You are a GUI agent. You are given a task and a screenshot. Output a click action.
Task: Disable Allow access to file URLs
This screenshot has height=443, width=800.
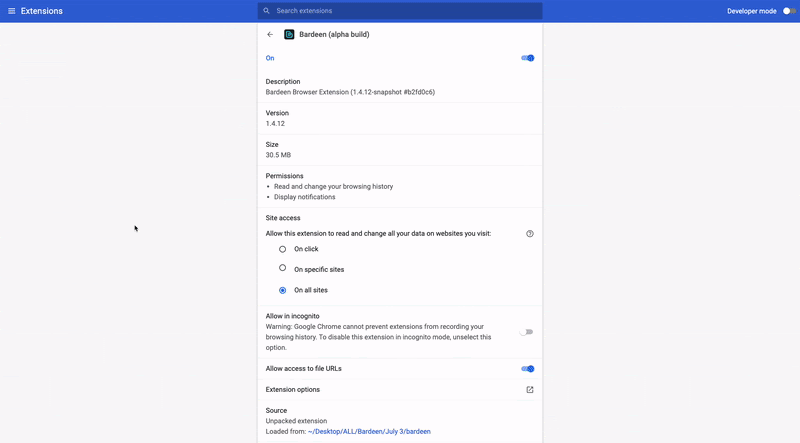click(x=528, y=368)
